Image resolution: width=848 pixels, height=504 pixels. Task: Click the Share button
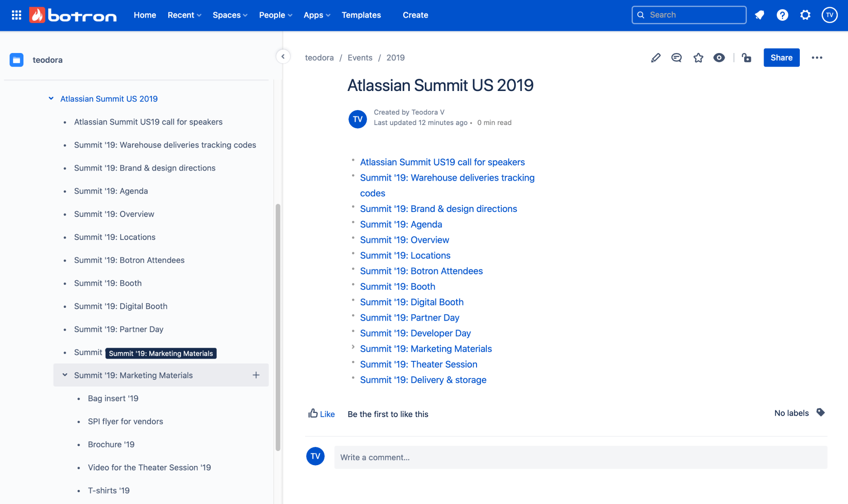pyautogui.click(x=781, y=57)
